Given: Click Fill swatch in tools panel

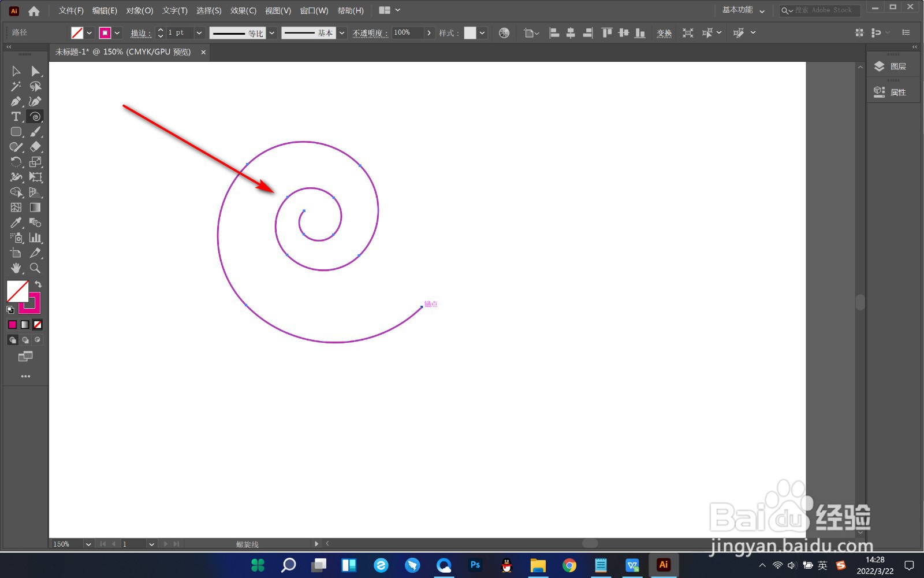Looking at the screenshot, I should (x=17, y=291).
